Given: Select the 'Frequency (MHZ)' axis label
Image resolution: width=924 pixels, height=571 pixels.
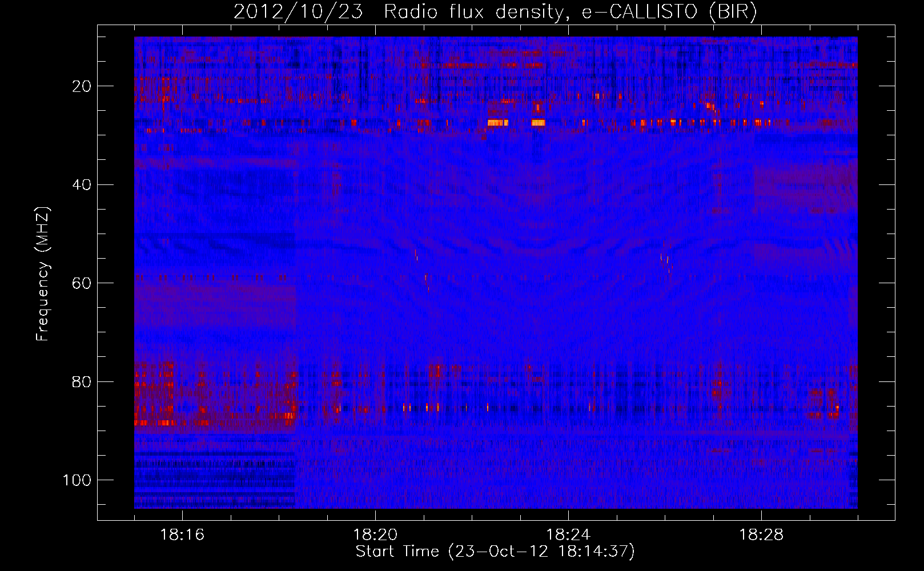Looking at the screenshot, I should (43, 274).
